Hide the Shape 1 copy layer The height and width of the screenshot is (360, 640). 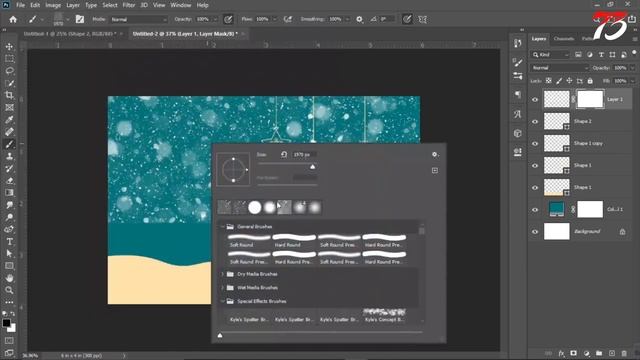click(535, 143)
